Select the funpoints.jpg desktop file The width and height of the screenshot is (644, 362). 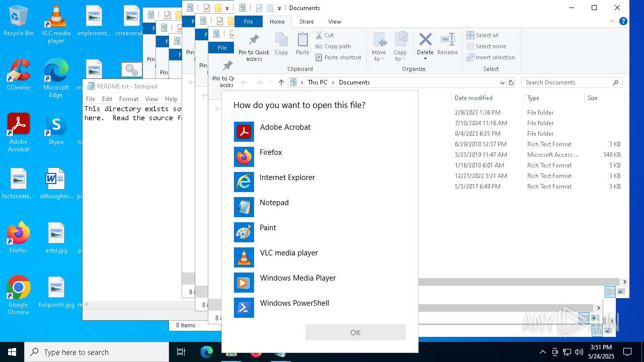pos(56,292)
